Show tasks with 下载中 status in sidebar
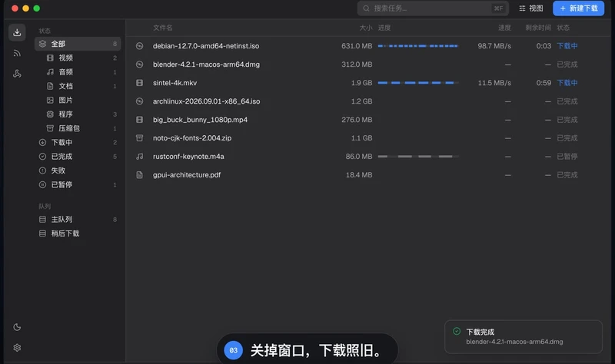The image size is (615, 364). (78, 142)
